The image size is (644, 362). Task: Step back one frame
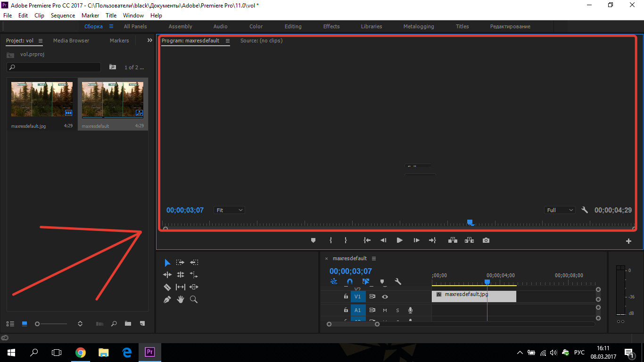pos(383,240)
